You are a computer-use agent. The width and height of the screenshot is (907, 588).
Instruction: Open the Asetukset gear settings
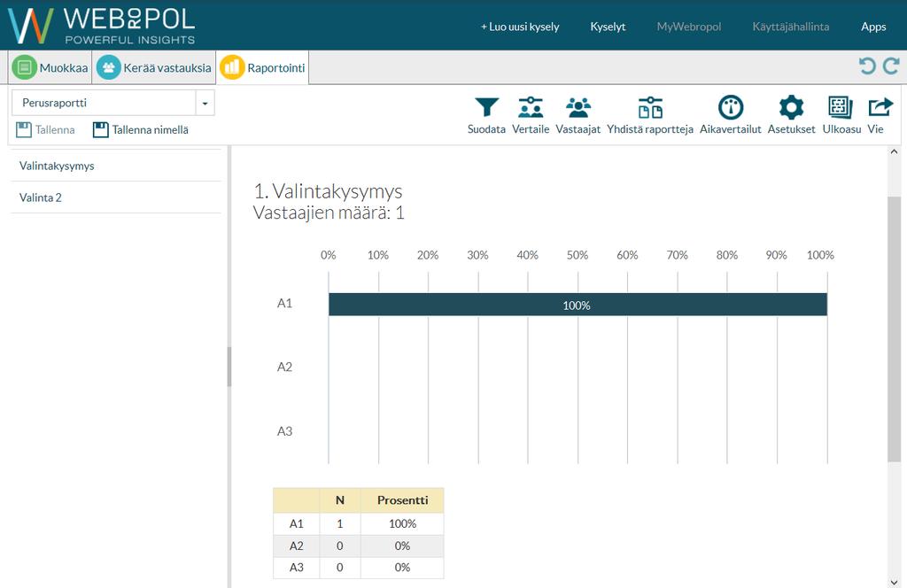791,107
